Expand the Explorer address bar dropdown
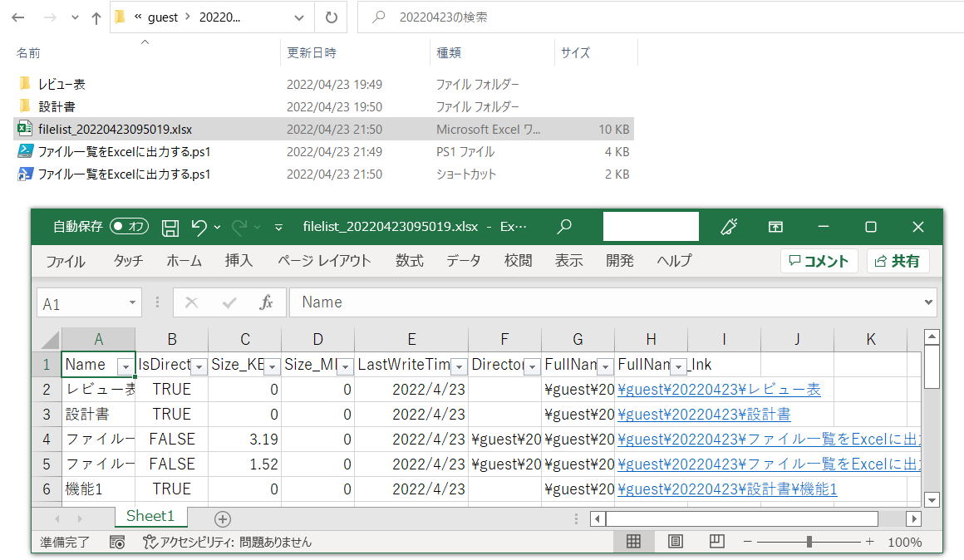964x560 pixels. (x=298, y=17)
